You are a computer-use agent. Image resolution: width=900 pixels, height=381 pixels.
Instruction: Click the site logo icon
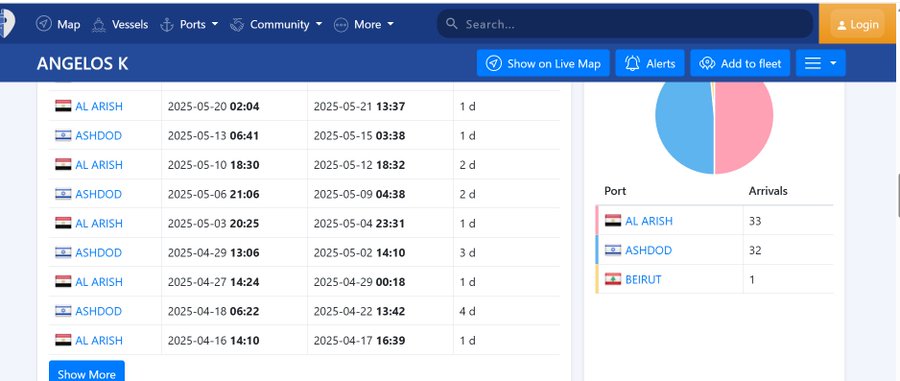tap(7, 24)
